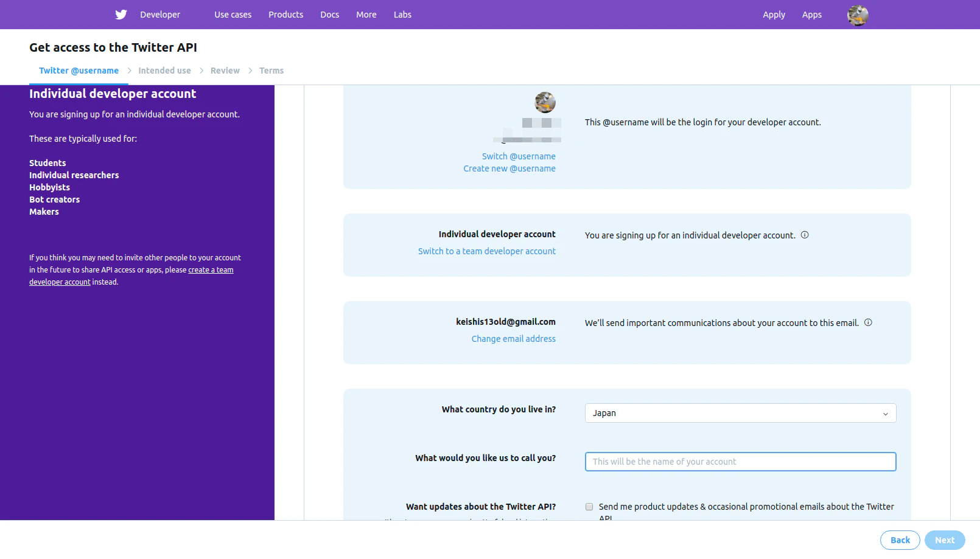Click the 'Get access to the Twitter API' heading
The width and height of the screenshot is (980, 559).
113,47
